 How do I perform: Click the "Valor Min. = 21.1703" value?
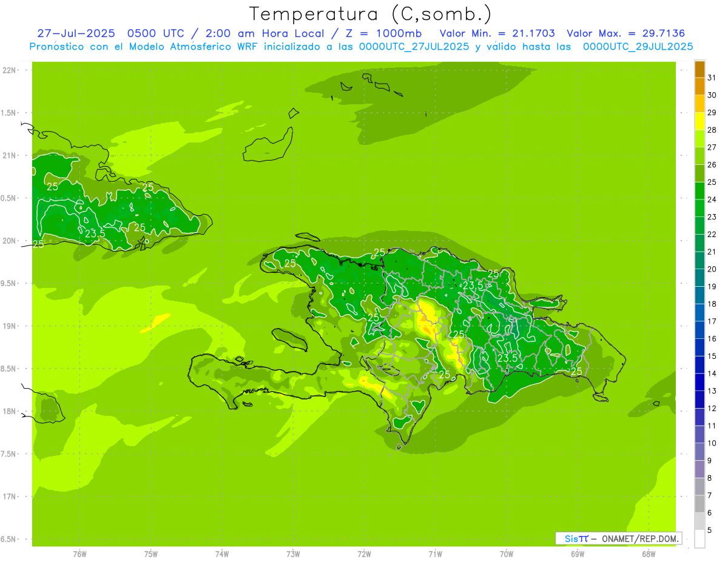(497, 33)
